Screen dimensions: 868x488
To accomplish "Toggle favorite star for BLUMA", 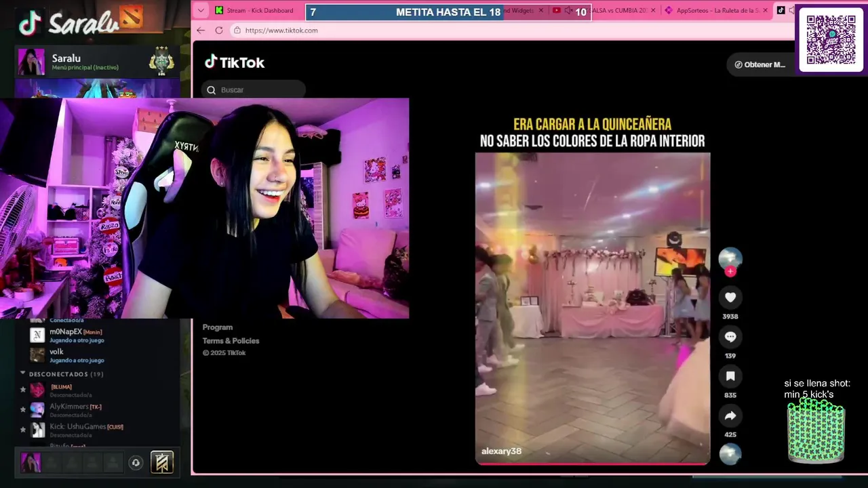I will (23, 390).
